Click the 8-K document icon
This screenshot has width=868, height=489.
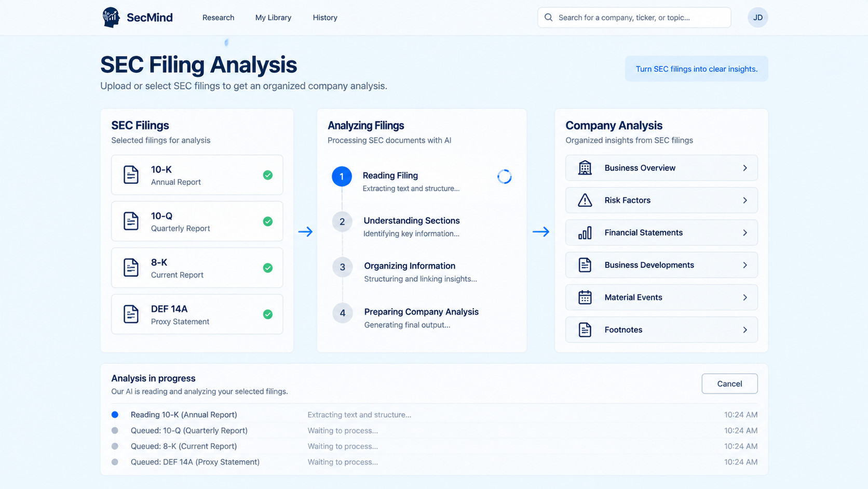click(131, 268)
